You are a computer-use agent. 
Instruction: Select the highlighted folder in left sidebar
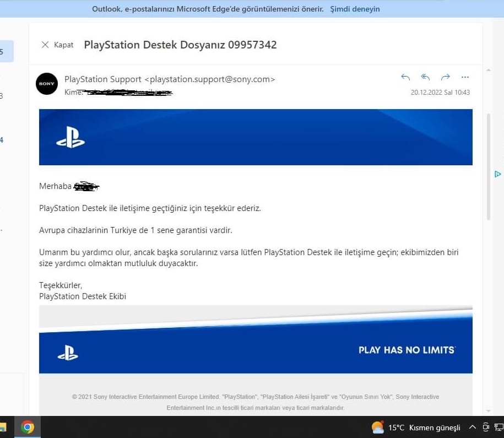pyautogui.click(x=7, y=51)
